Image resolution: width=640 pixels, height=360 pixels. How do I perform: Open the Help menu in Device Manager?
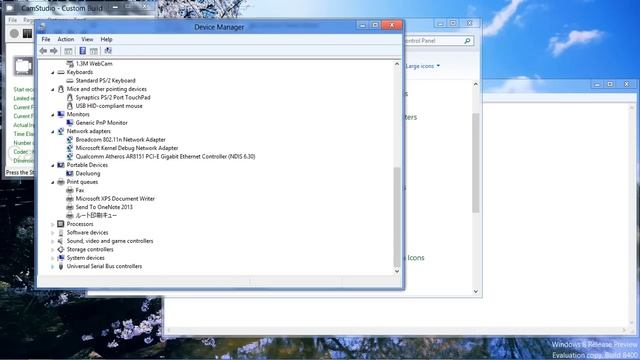tap(106, 40)
